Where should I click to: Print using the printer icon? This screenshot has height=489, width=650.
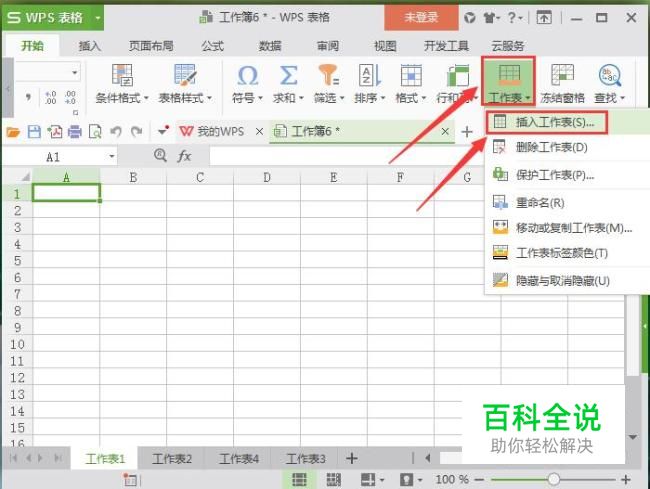(75, 132)
